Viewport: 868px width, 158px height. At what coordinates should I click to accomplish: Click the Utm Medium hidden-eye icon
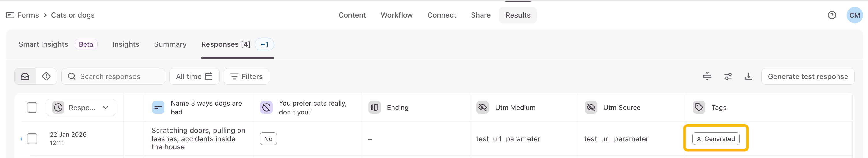[x=483, y=108]
